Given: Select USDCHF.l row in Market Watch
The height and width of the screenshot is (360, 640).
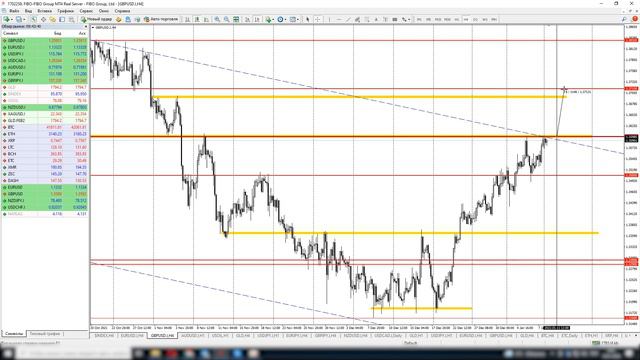Looking at the screenshot, I should pyautogui.click(x=45, y=207).
